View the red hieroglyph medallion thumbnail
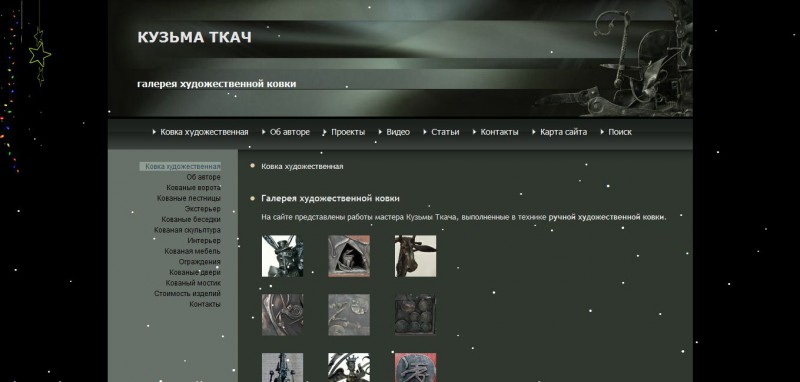800x382 pixels. click(415, 367)
